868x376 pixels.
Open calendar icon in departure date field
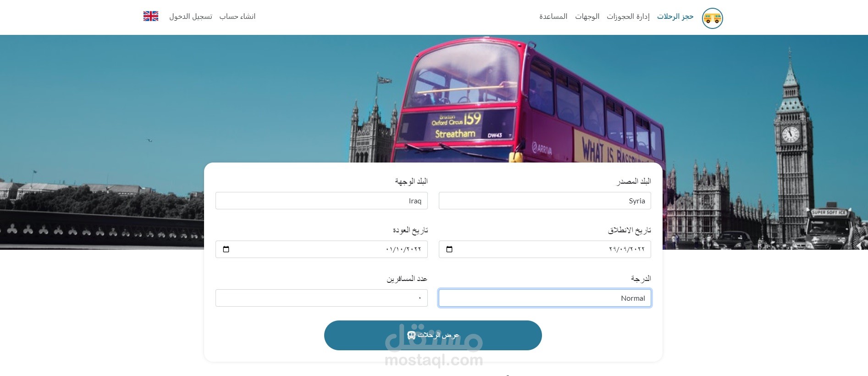click(x=449, y=249)
